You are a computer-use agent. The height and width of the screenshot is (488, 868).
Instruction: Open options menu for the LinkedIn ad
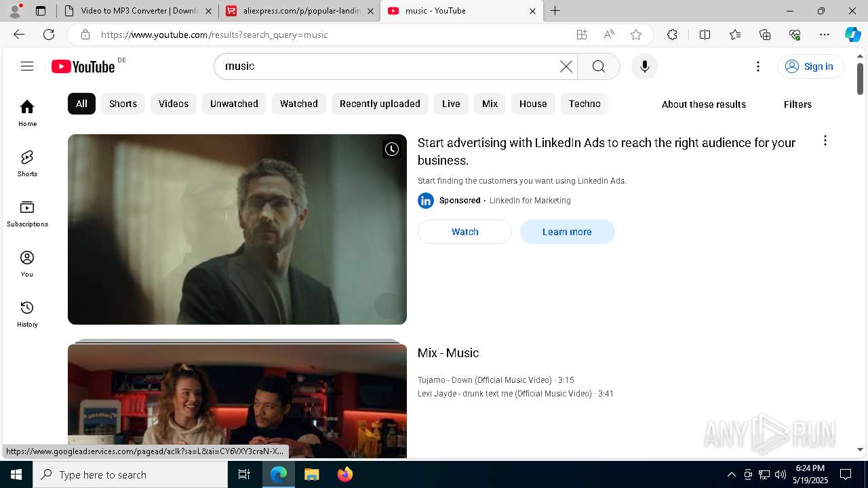click(825, 140)
